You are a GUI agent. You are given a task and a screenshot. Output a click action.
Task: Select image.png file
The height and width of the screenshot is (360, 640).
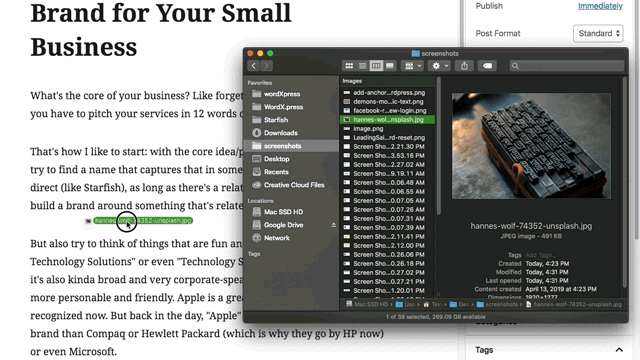(387, 129)
